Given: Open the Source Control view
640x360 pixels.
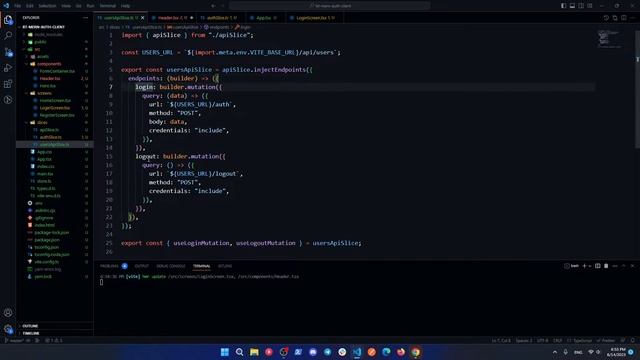Looking at the screenshot, I should 8,52.
